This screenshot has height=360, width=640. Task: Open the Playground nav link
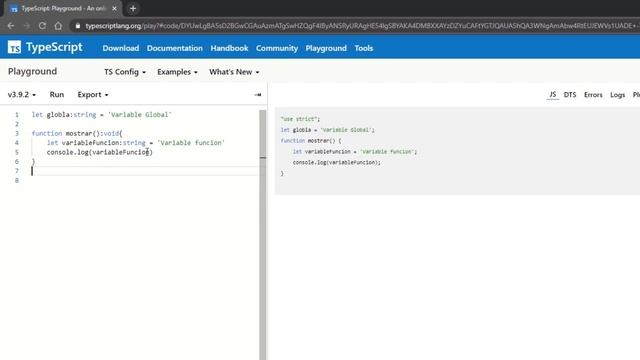326,48
